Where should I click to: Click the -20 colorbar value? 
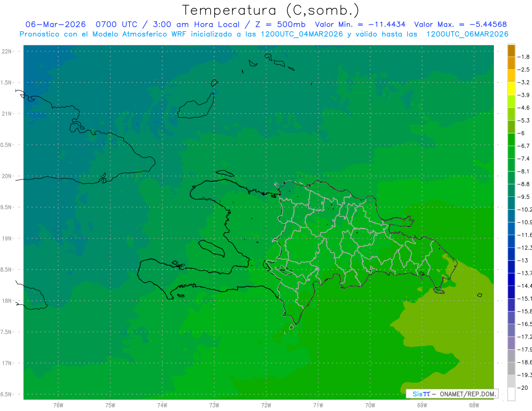pos(523,388)
